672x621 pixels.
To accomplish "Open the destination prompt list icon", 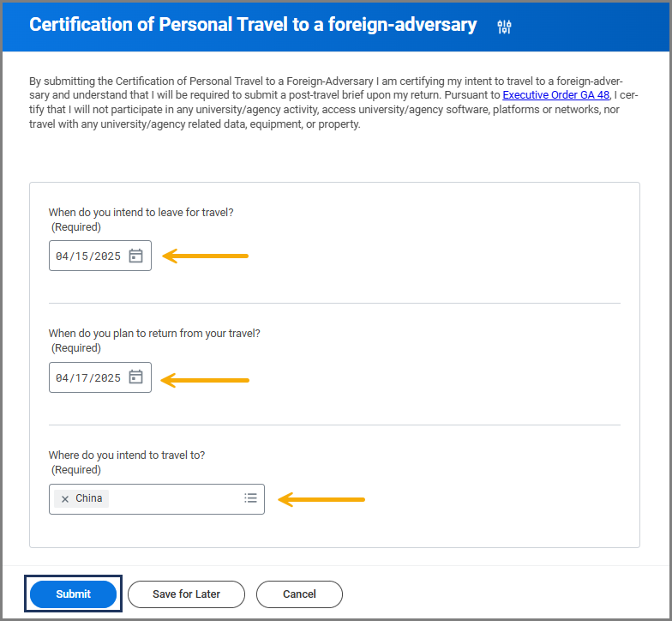I will (250, 498).
